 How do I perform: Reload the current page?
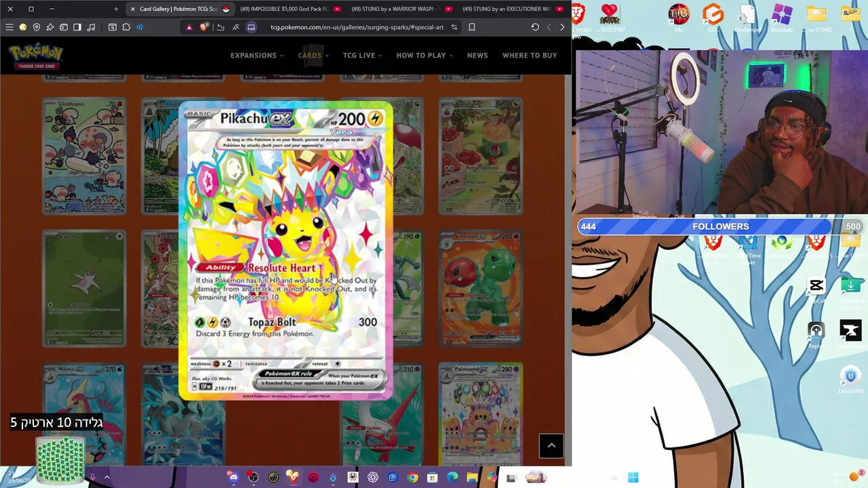coord(535,27)
